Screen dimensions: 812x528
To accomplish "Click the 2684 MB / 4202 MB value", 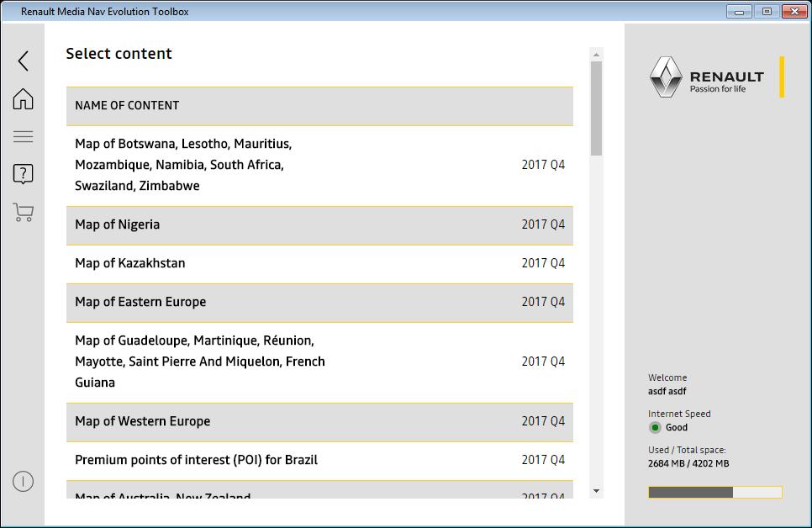I will point(688,464).
